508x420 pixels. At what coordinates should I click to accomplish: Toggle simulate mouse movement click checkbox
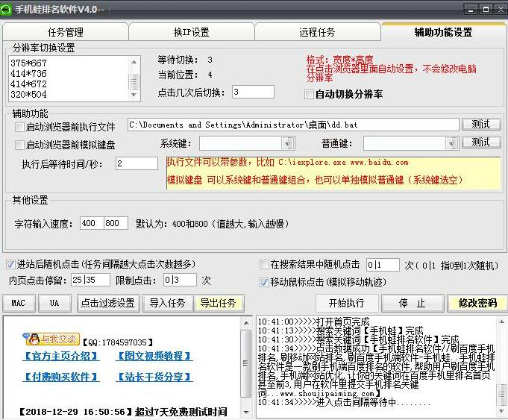point(264,283)
